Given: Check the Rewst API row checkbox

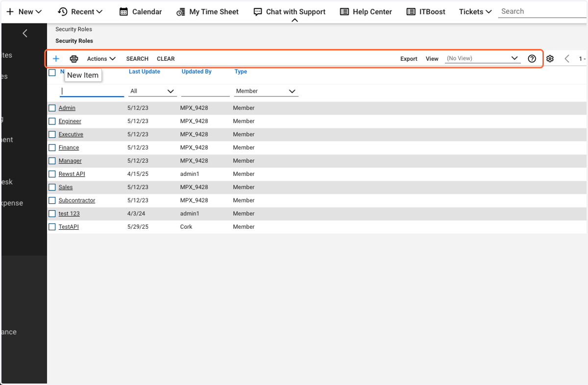Looking at the screenshot, I should (x=52, y=174).
